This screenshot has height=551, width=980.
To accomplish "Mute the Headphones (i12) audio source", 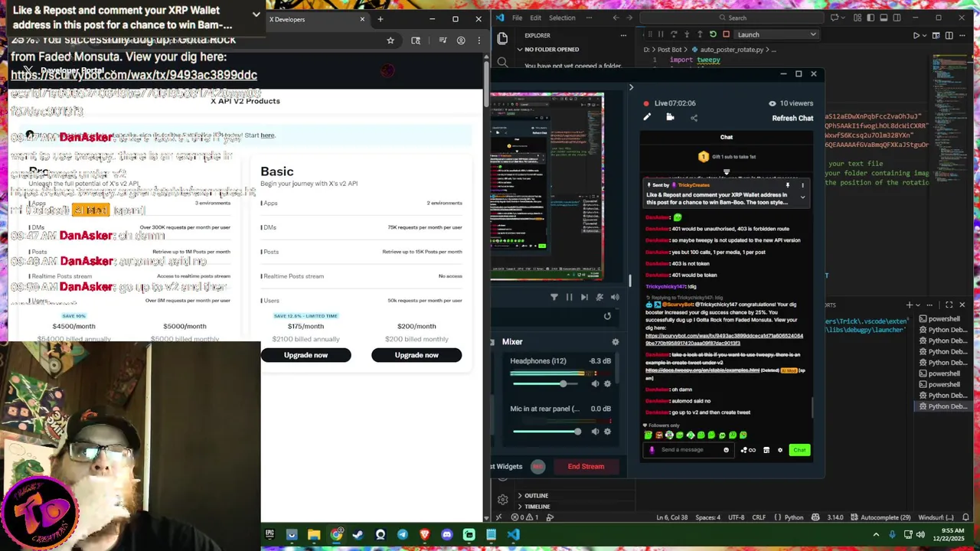I will tap(595, 384).
